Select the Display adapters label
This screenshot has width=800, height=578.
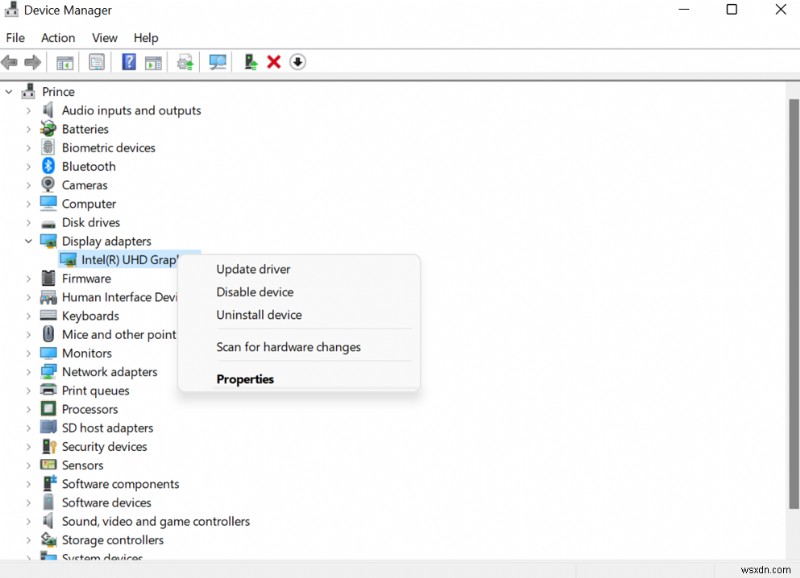[x=107, y=241]
